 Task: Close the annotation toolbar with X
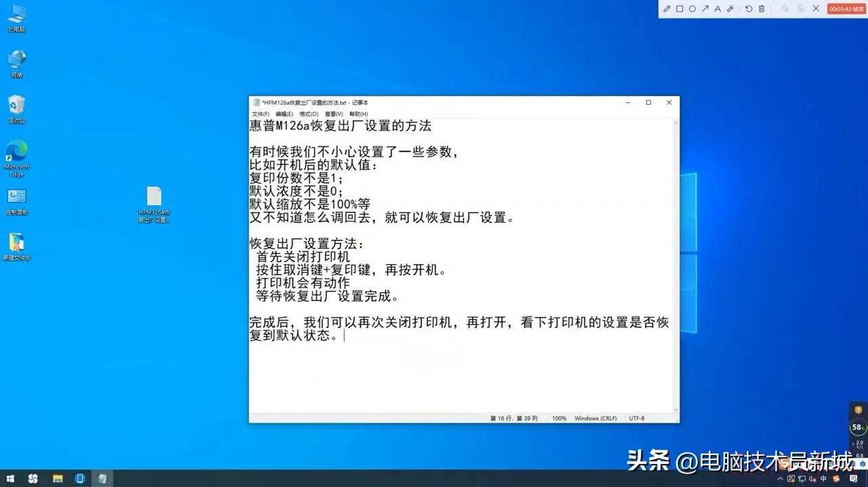[x=816, y=9]
